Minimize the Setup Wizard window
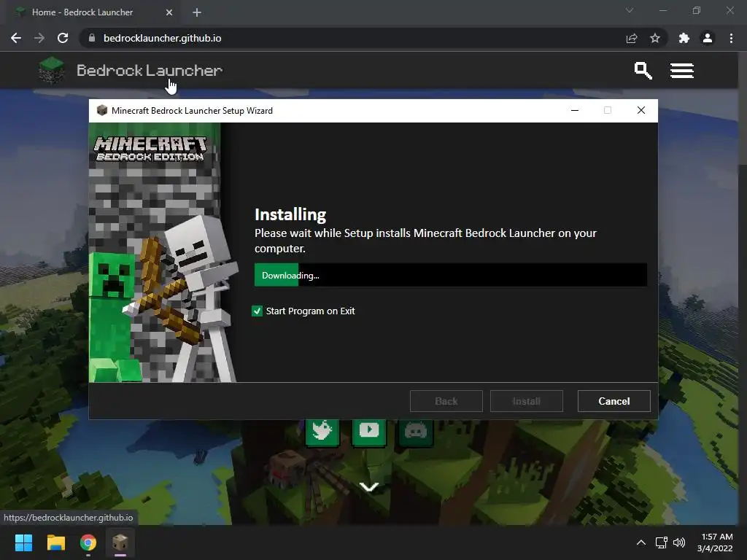The height and width of the screenshot is (560, 747). pos(575,111)
